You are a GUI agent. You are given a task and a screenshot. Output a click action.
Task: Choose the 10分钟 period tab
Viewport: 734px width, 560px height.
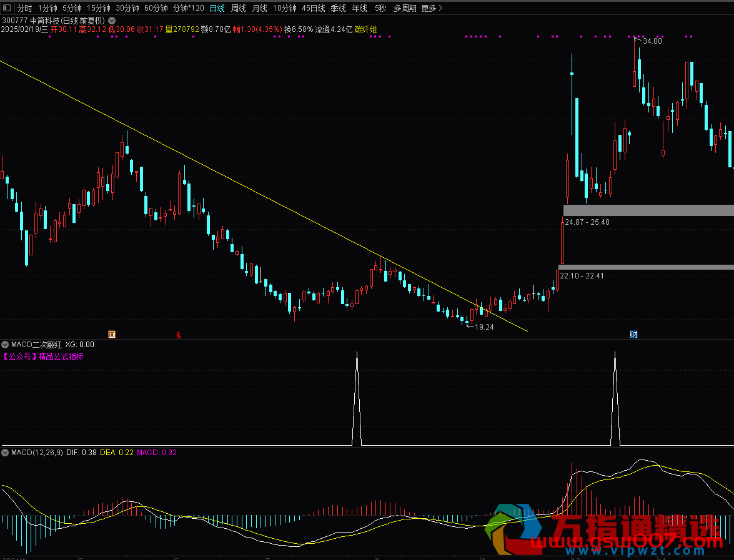click(x=285, y=8)
